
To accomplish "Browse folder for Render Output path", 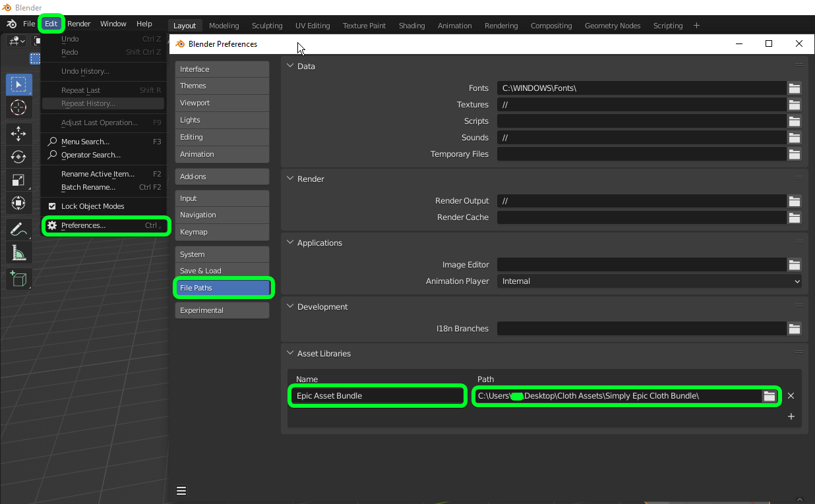I will (794, 200).
